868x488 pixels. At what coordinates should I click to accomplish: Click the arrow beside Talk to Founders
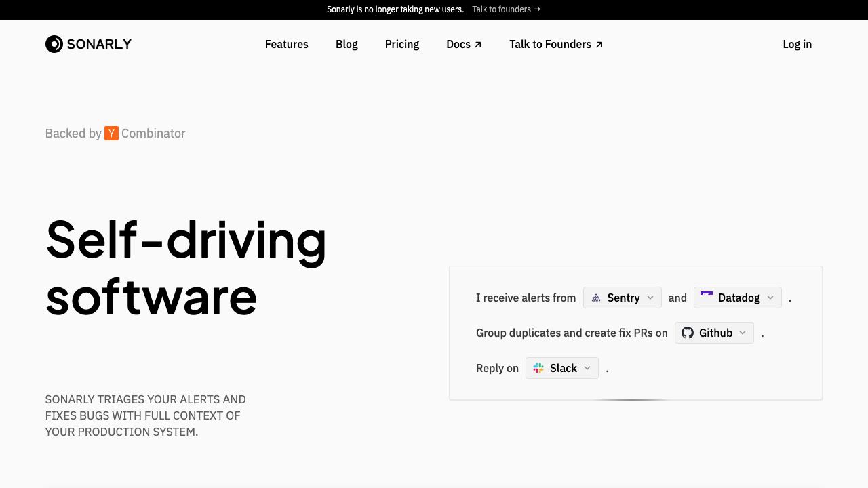coord(599,45)
